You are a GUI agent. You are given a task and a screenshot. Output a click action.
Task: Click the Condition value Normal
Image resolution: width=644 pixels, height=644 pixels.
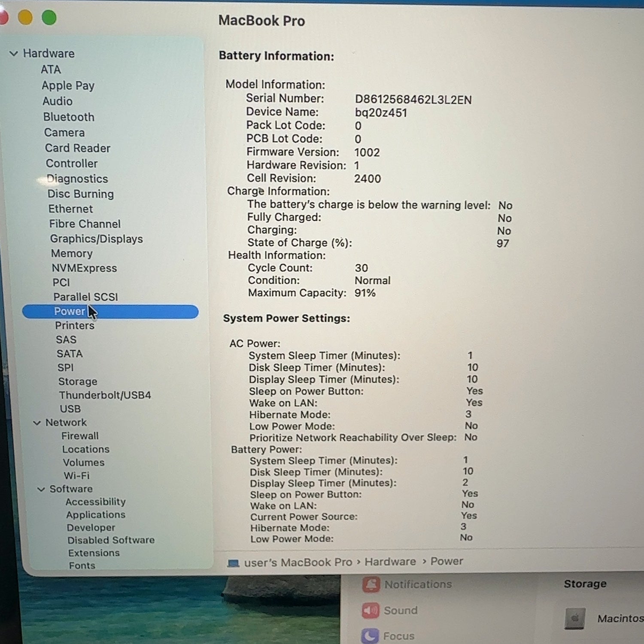pos(373,280)
